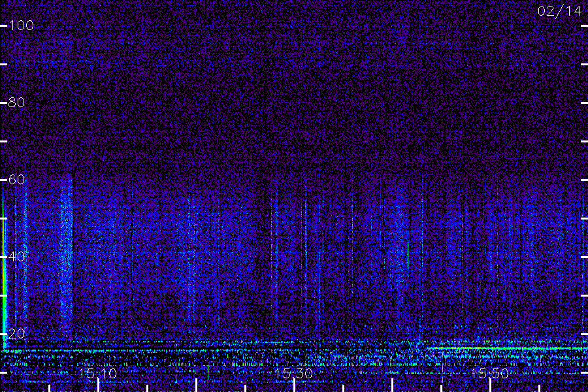Click the time tick mark below 15:30
Screen dimensions: 588x392
(295, 385)
